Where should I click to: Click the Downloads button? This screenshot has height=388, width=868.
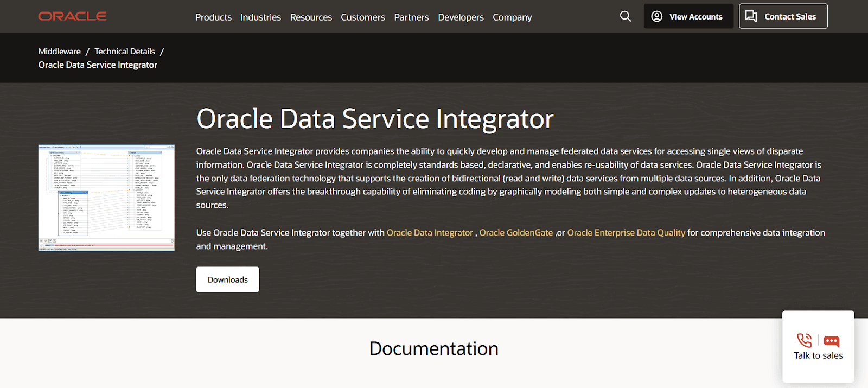pos(228,279)
